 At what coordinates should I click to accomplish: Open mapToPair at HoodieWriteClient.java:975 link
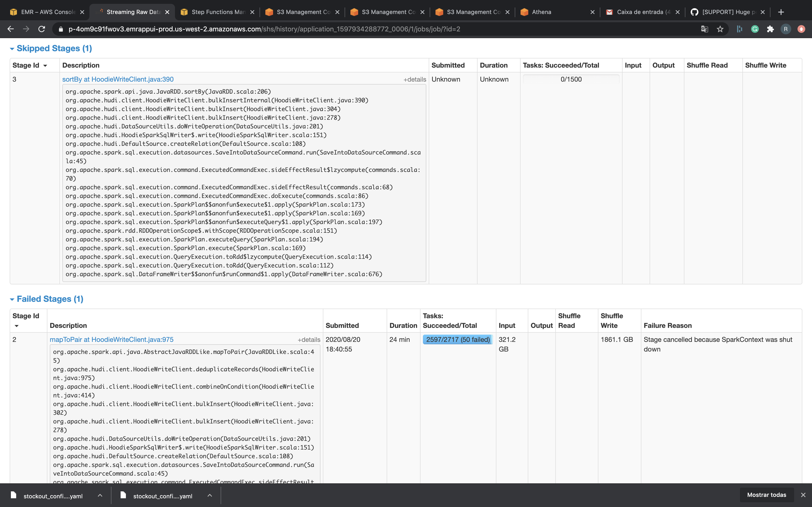coord(111,340)
